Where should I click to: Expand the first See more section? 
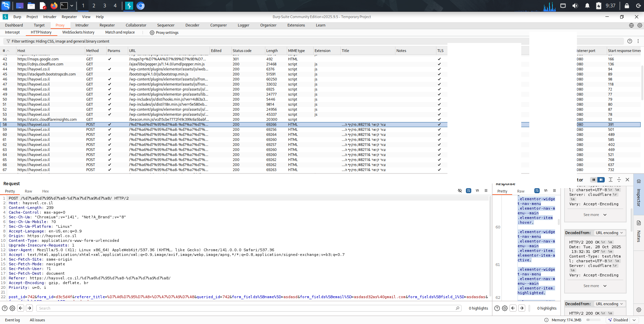tap(595, 215)
